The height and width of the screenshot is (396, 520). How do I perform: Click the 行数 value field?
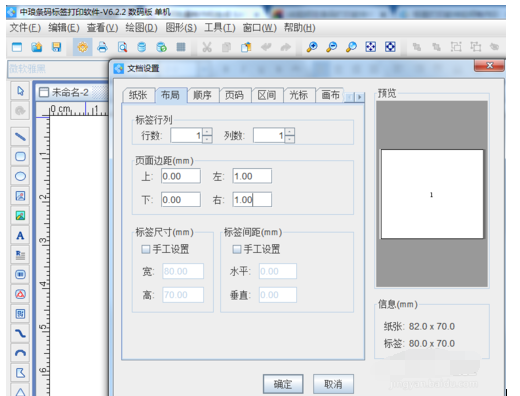[186, 136]
